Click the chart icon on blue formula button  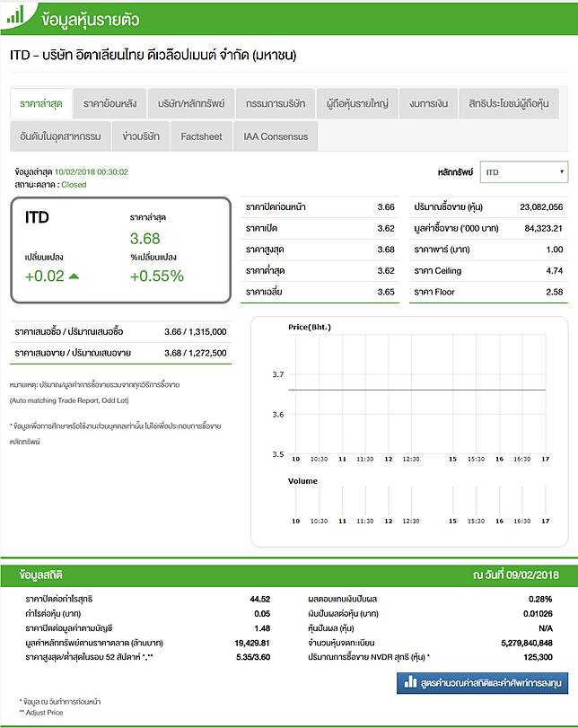[410, 681]
